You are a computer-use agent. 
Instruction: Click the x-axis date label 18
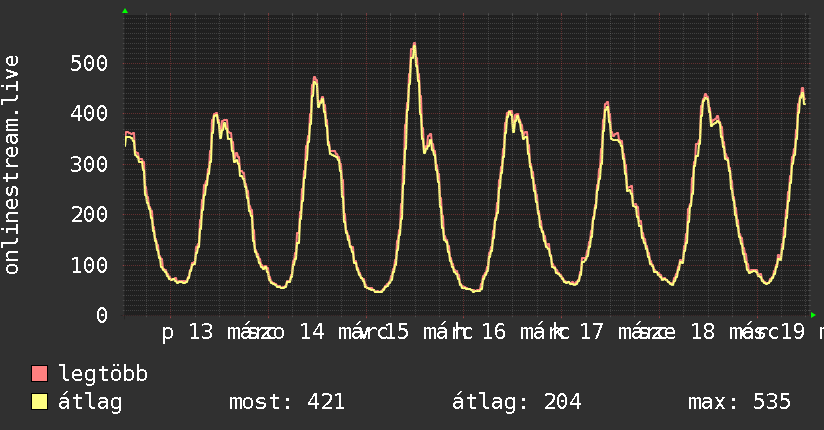[x=703, y=332]
